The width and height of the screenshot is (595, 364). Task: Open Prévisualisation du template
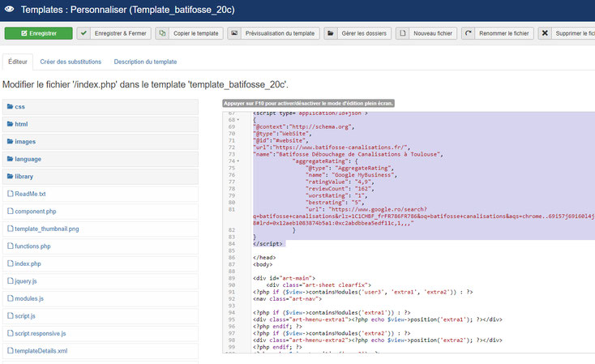pyautogui.click(x=274, y=33)
